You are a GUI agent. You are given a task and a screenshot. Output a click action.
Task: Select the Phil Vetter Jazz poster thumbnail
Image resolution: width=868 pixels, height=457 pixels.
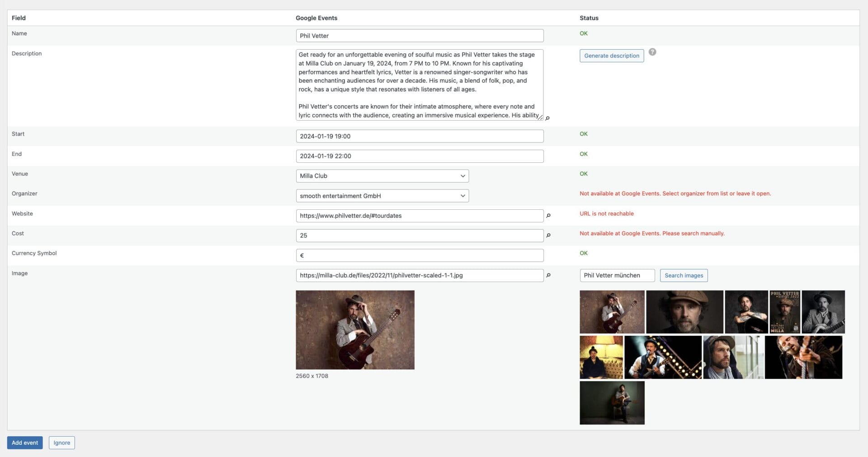[x=784, y=312]
